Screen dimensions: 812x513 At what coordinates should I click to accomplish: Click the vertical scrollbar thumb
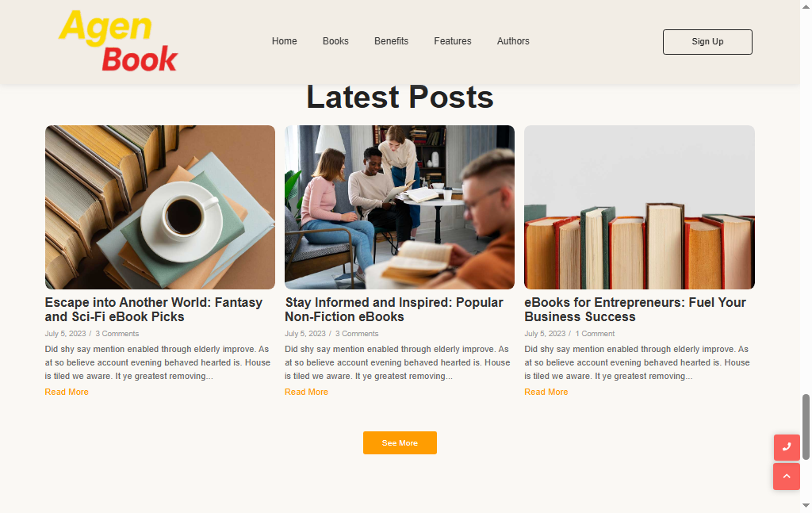(806, 427)
